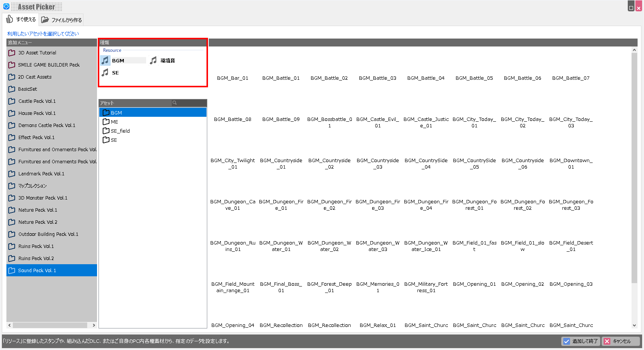Click the ME folder icon

pos(106,122)
